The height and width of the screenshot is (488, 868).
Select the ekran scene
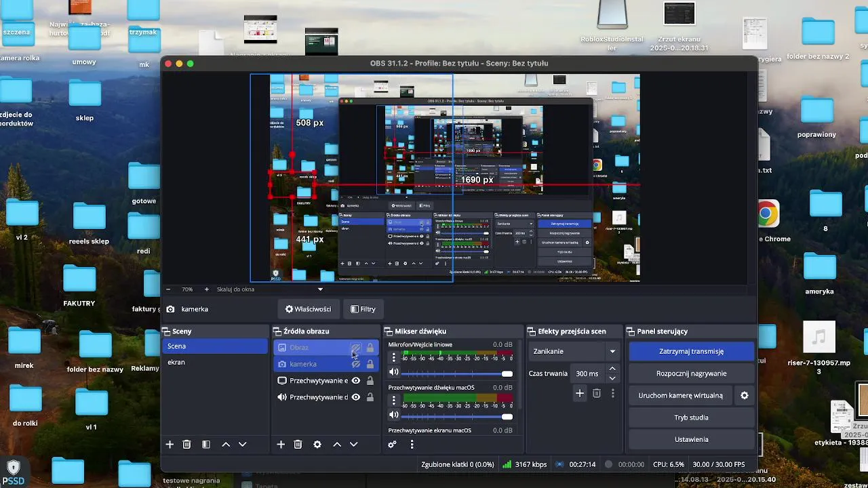(216, 363)
